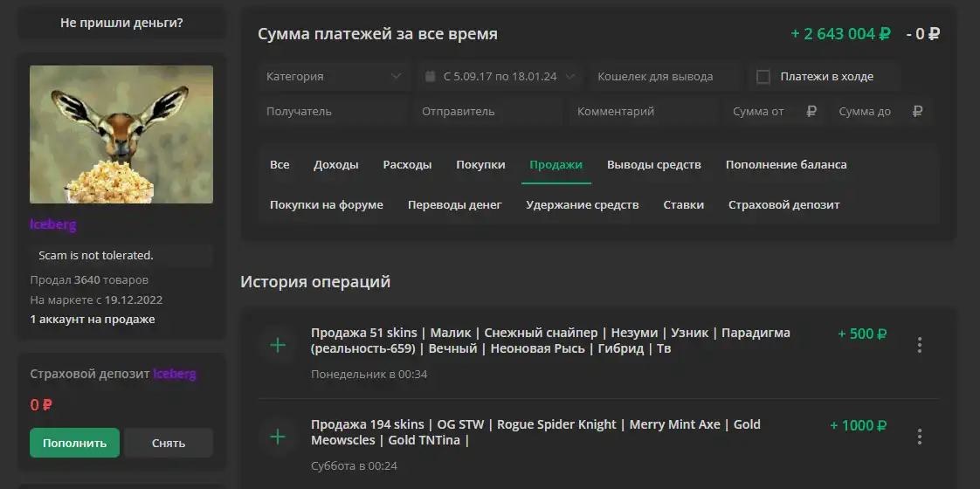Viewport: 980px width, 489px height.
Task: Click На маркете с 19.12.2022 text
Action: click(96, 300)
